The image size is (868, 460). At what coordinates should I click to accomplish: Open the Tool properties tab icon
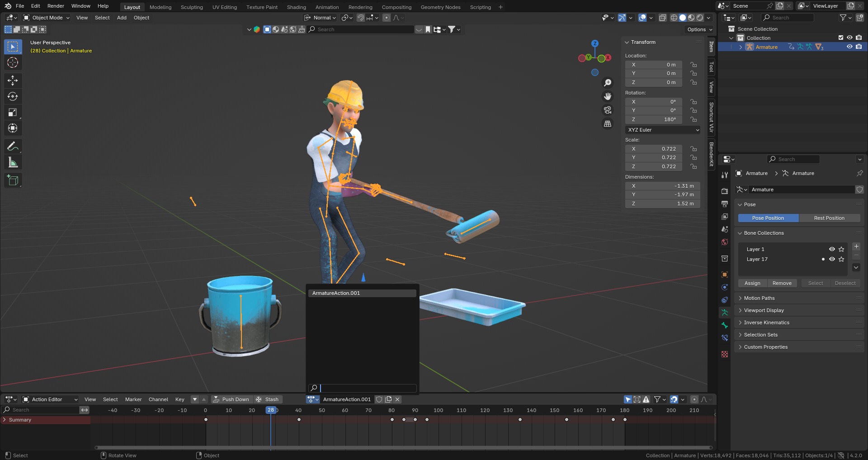click(725, 175)
